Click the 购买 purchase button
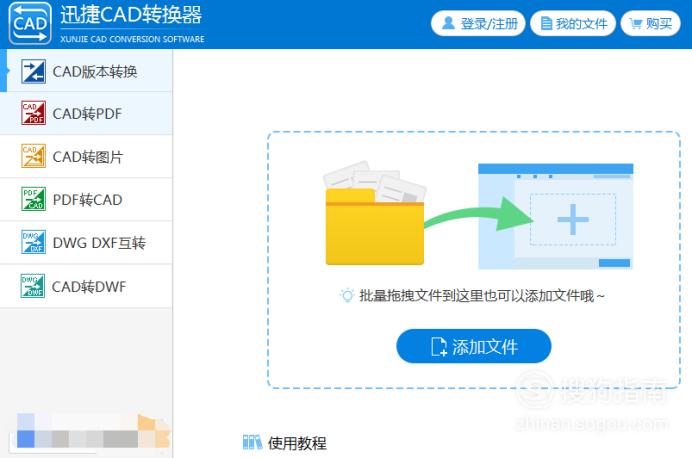Image resolution: width=692 pixels, height=458 pixels. click(x=651, y=23)
